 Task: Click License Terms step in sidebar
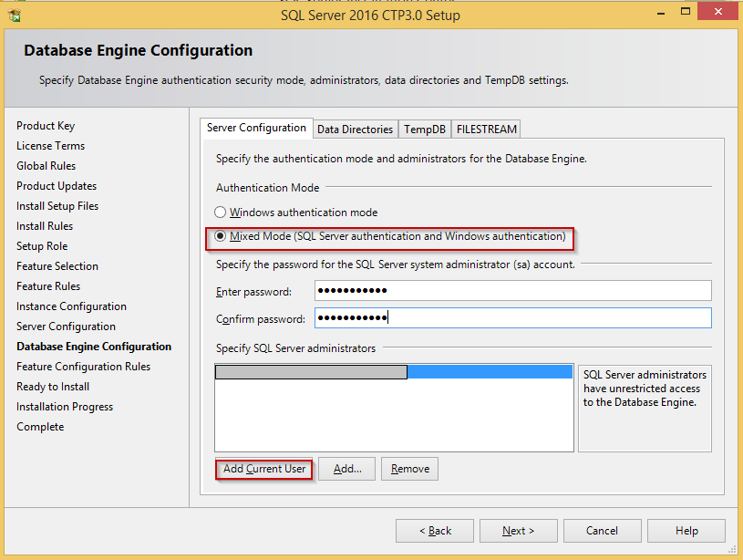pyautogui.click(x=51, y=146)
